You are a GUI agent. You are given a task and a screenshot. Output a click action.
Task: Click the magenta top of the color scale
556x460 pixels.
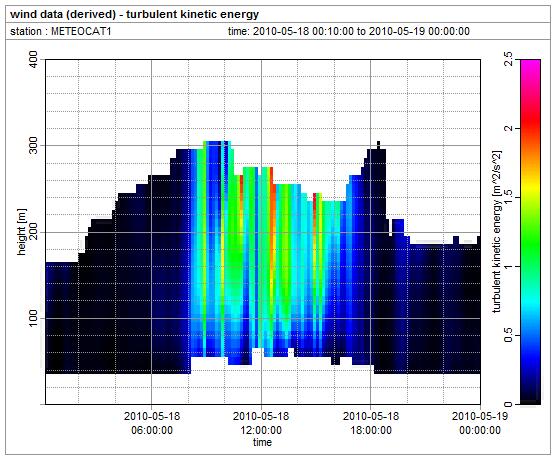pos(530,65)
